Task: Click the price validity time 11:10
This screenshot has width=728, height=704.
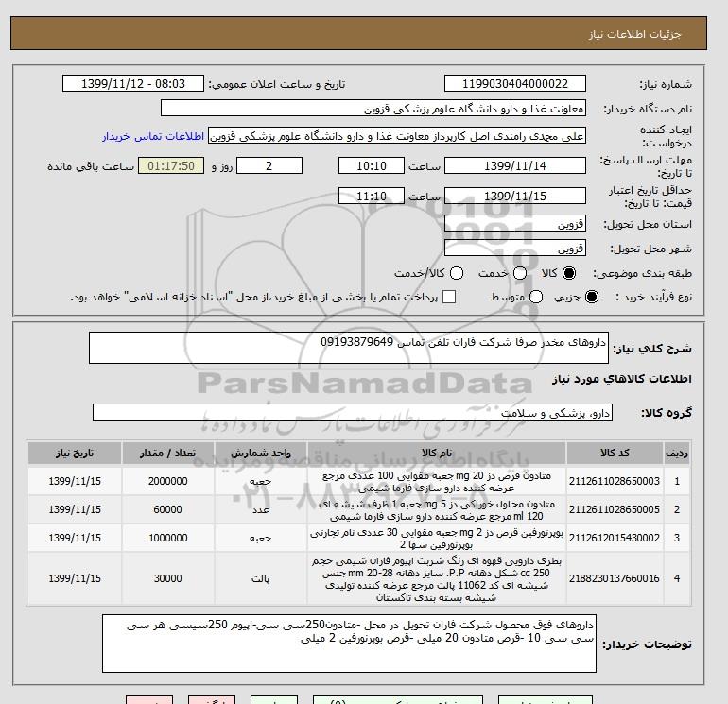Action: (372, 196)
